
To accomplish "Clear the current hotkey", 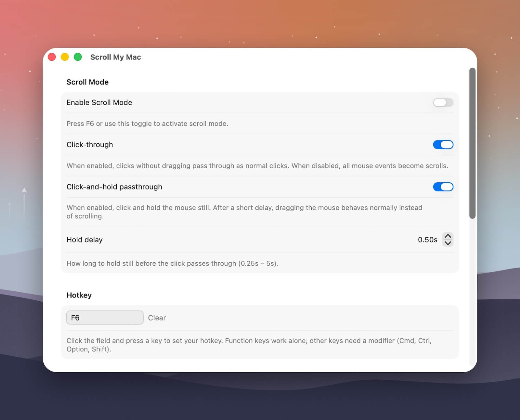I will coord(157,318).
